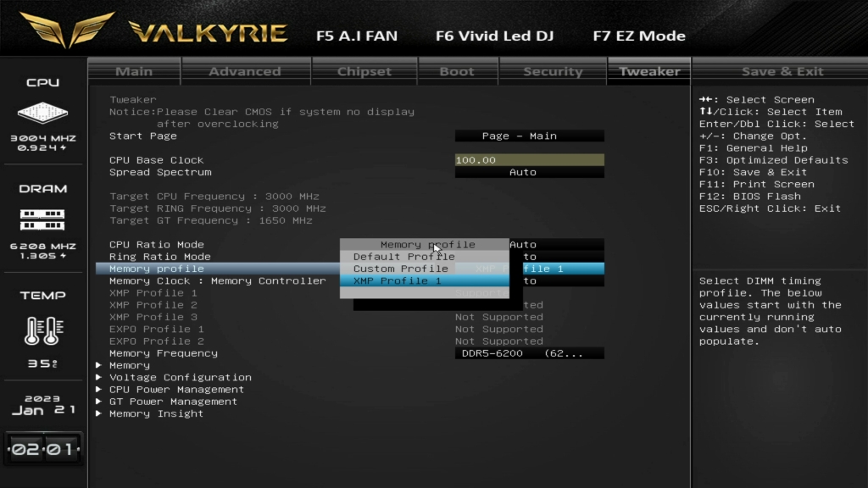Open the Boot tab

(457, 71)
